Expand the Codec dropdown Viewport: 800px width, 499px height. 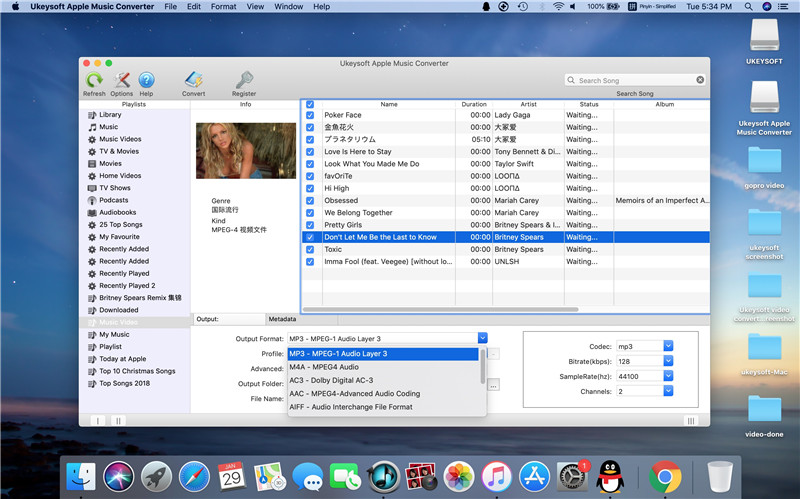coord(668,346)
